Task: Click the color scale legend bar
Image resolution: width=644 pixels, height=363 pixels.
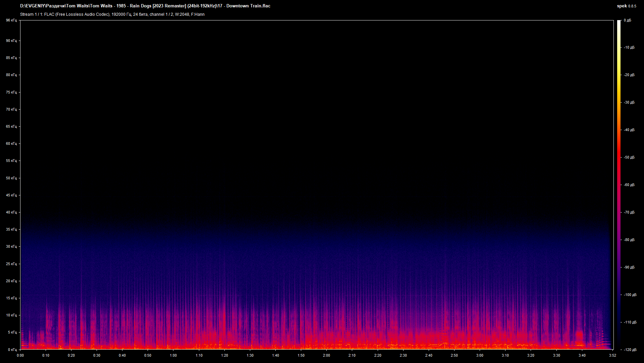Action: tap(619, 185)
